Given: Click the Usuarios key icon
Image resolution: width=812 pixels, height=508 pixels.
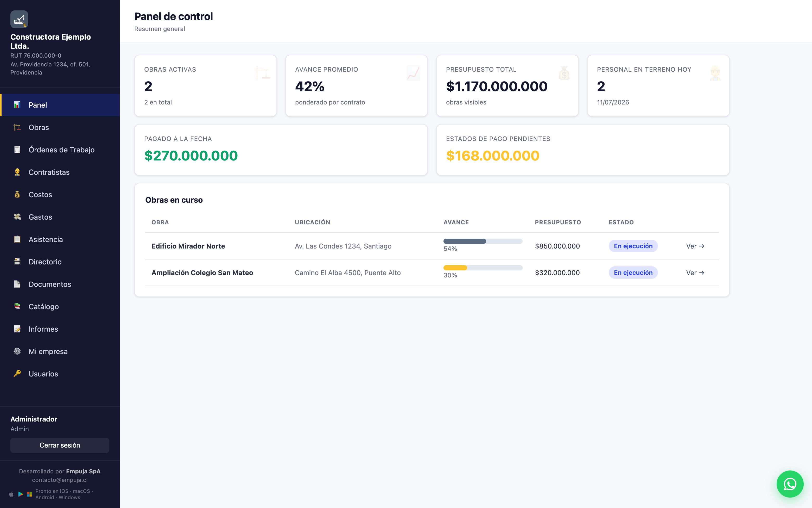Looking at the screenshot, I should click(x=17, y=374).
